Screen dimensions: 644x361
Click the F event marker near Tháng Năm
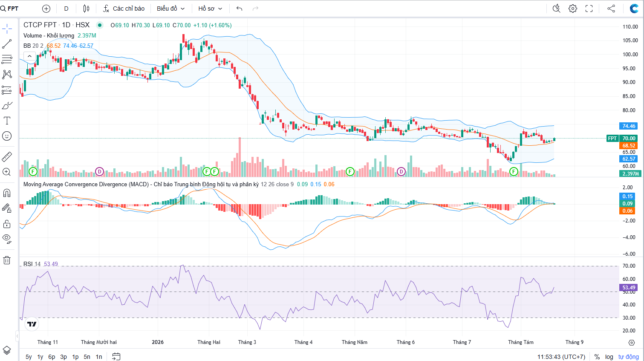(x=350, y=171)
